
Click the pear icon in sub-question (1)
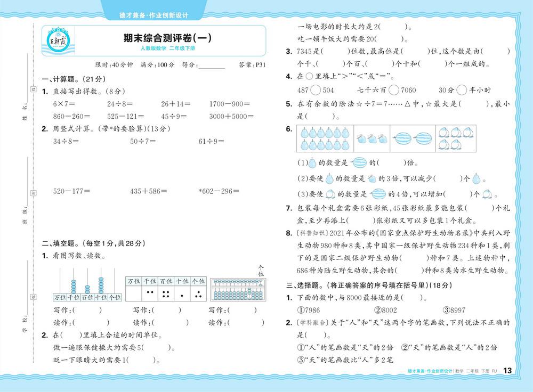coord(312,163)
